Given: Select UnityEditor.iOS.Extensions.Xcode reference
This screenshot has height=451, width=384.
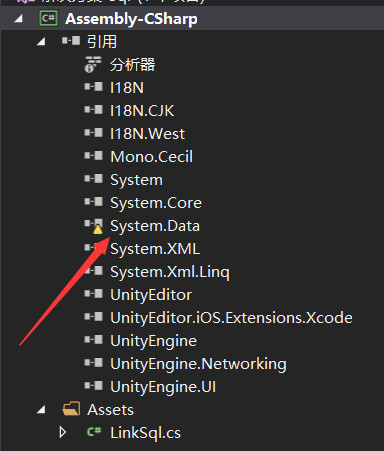Looking at the screenshot, I should click(231, 318).
